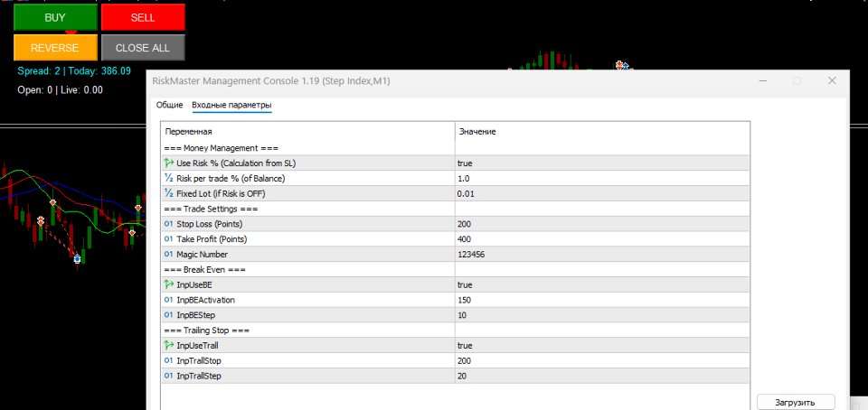
Task: Toggle the Use Risk % true value
Action: click(x=465, y=163)
